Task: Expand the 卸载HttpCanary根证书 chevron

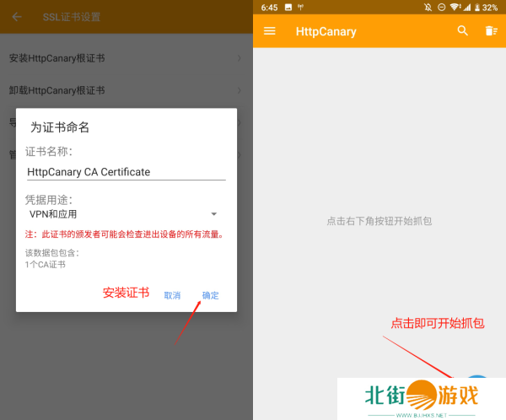Action: click(240, 90)
